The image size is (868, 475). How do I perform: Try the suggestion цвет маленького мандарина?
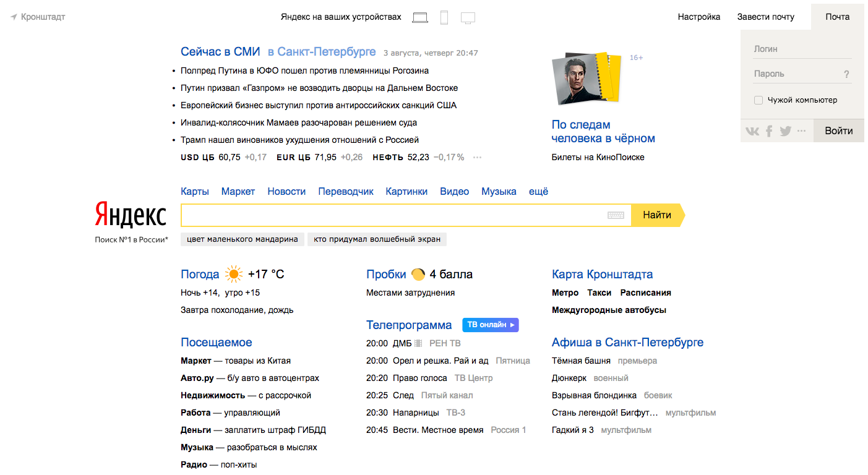(x=243, y=239)
